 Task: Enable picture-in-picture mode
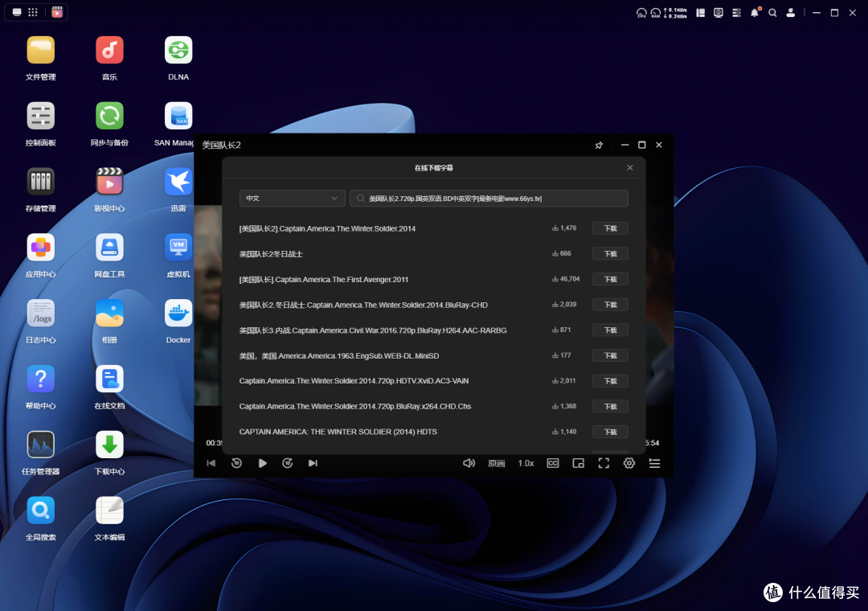click(x=578, y=463)
